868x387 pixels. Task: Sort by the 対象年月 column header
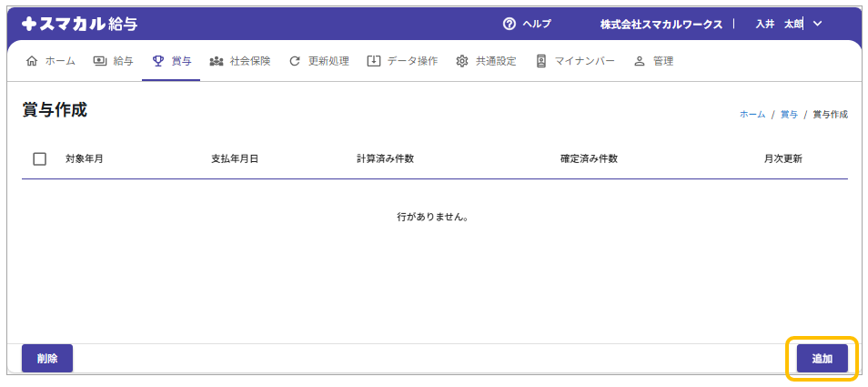pos(85,158)
